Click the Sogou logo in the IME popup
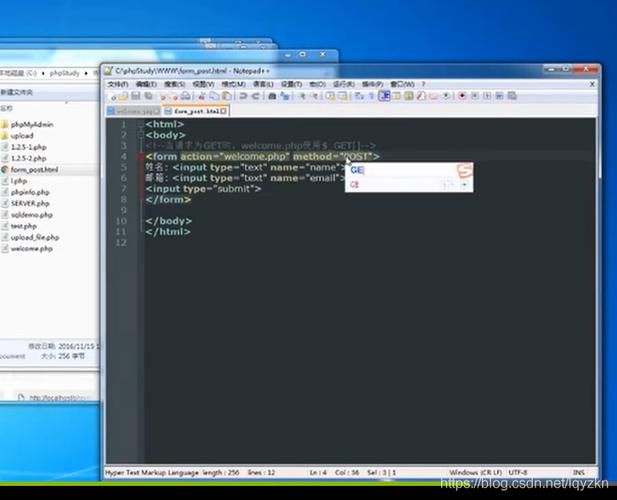 (x=464, y=172)
